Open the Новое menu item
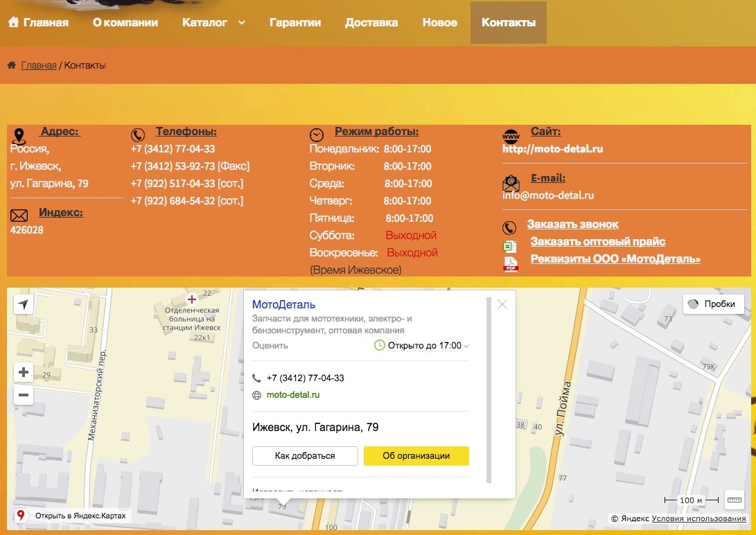Screen dimensions: 756x535 [x=440, y=22]
